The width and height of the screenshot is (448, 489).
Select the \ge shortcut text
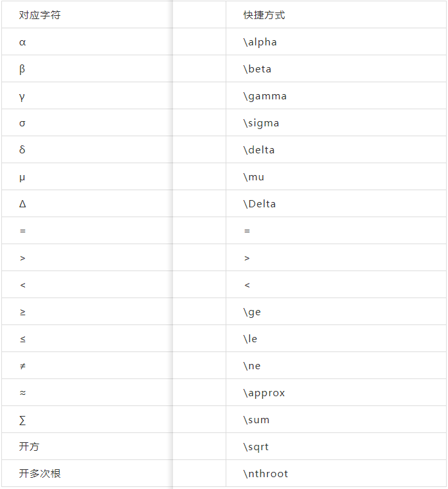click(252, 312)
